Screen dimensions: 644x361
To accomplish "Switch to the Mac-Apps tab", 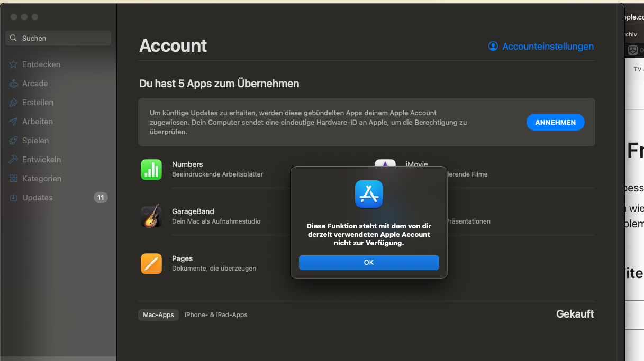I will point(158,315).
